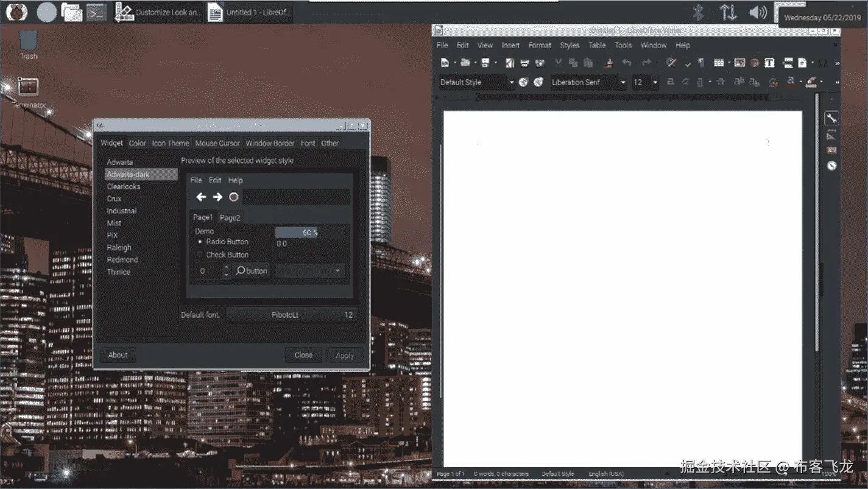The width and height of the screenshot is (868, 489).
Task: Expand the combo box in the widget preview
Action: pos(311,271)
